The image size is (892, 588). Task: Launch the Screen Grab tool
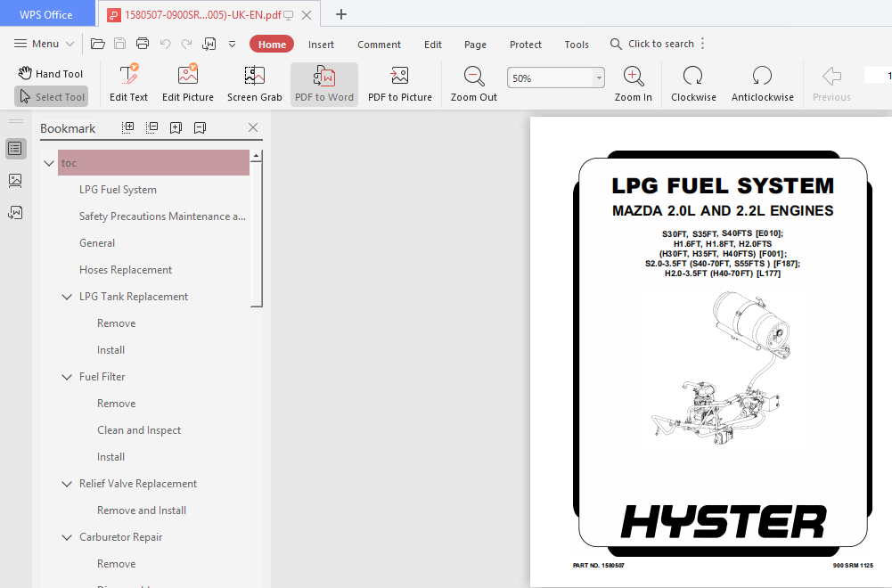coord(254,84)
